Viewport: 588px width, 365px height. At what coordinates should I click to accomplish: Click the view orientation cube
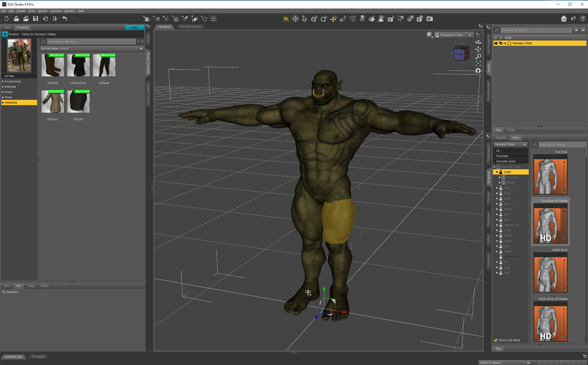[x=461, y=53]
